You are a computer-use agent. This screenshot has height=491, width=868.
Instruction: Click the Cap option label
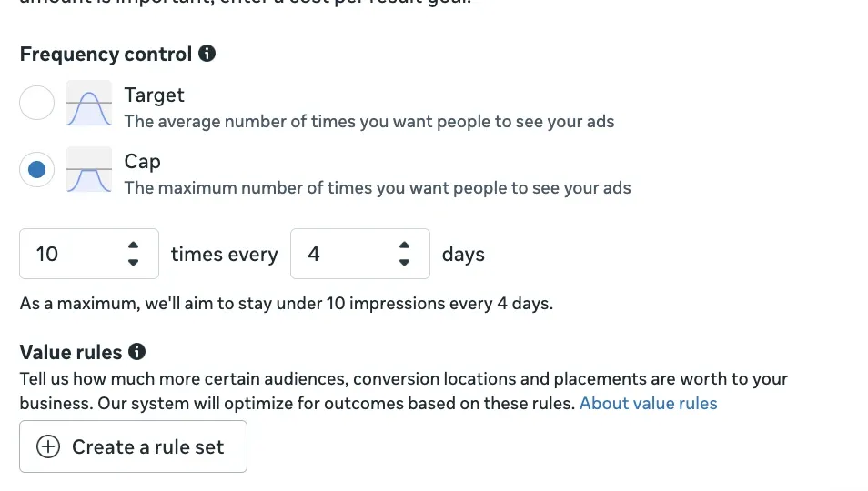coord(142,161)
